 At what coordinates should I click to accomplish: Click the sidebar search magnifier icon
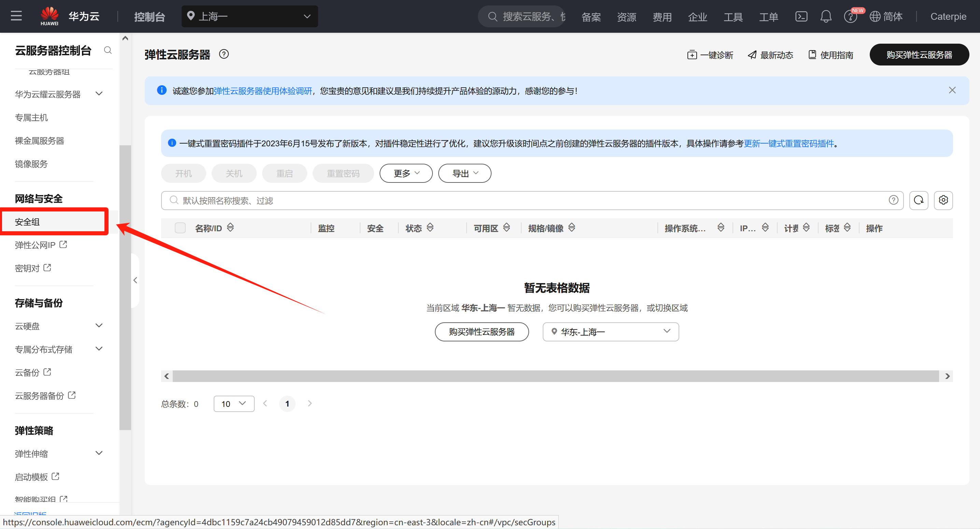pos(108,50)
